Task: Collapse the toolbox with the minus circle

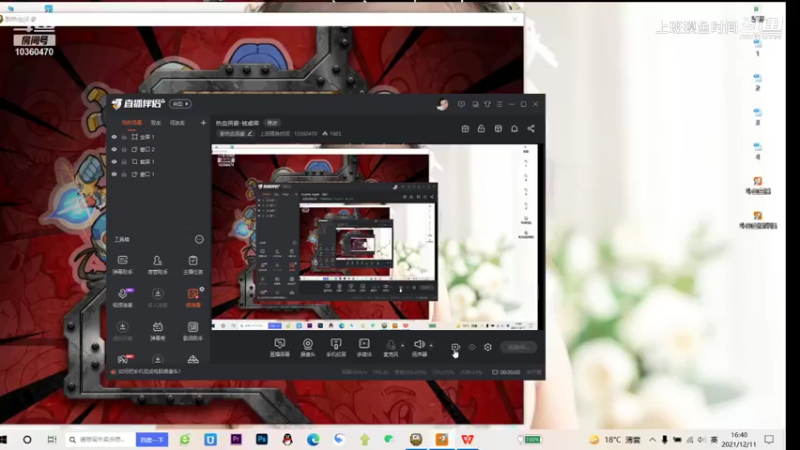Action: pyautogui.click(x=199, y=239)
